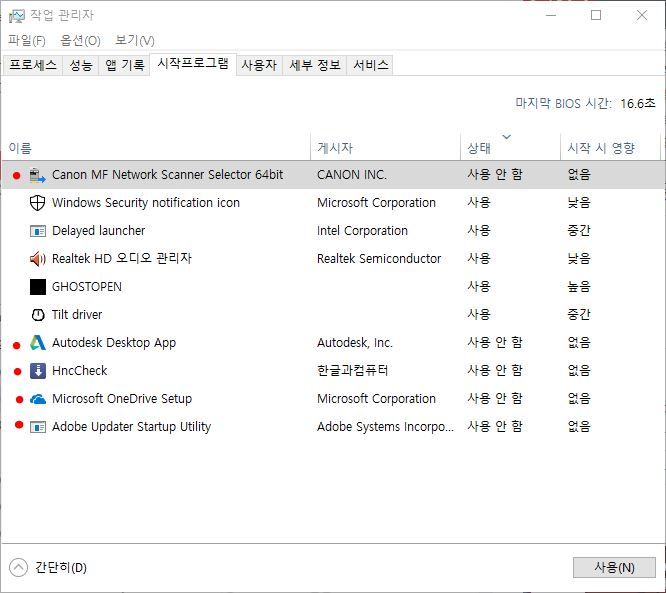Viewport: 666px width, 593px height.
Task: Maximize the 작업 관리자 window
Action: 596,16
